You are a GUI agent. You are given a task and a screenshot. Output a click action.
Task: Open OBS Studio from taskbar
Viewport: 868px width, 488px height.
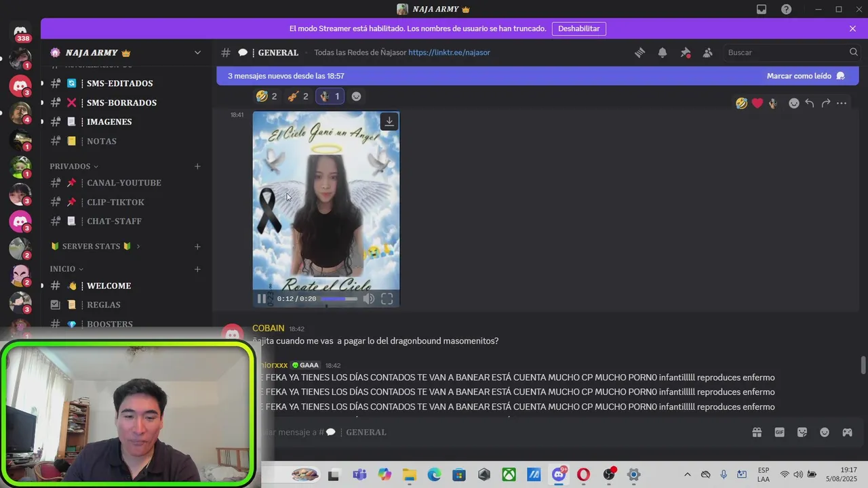(609, 474)
